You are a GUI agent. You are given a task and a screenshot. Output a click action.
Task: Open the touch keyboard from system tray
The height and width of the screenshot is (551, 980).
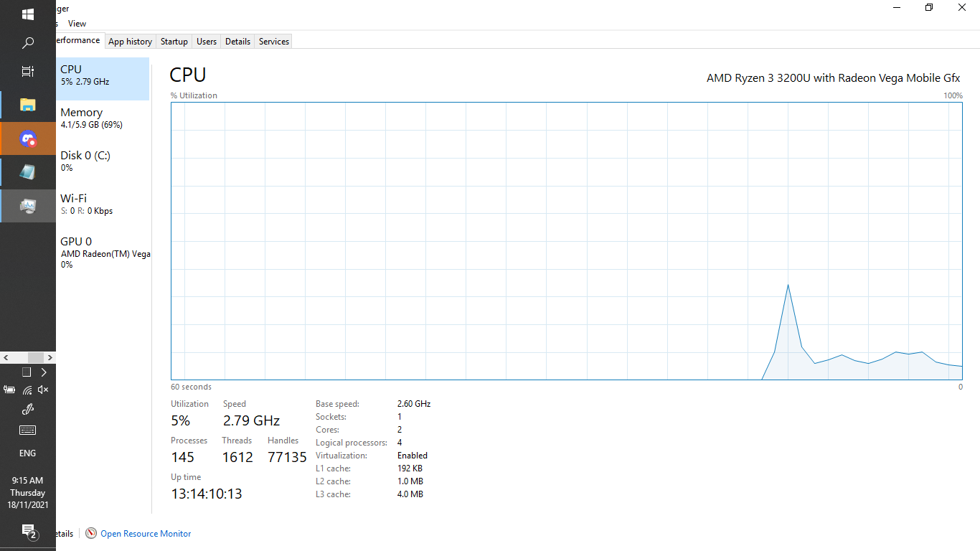(x=28, y=430)
